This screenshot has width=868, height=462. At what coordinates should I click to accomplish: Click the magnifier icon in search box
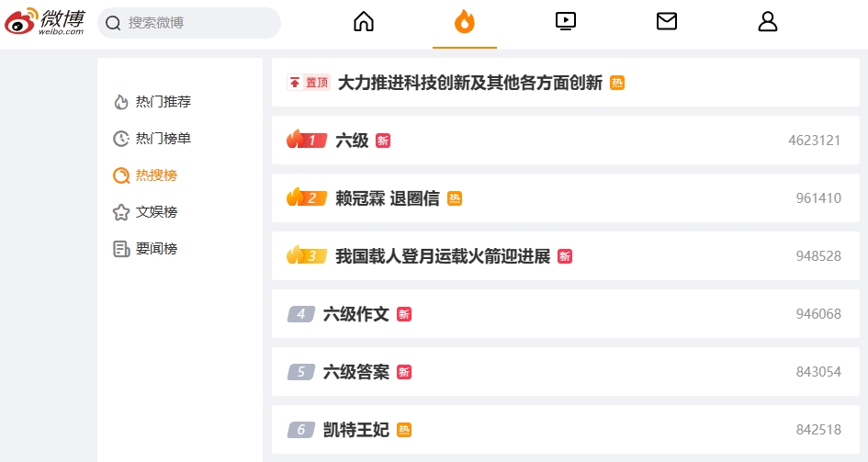[113, 23]
